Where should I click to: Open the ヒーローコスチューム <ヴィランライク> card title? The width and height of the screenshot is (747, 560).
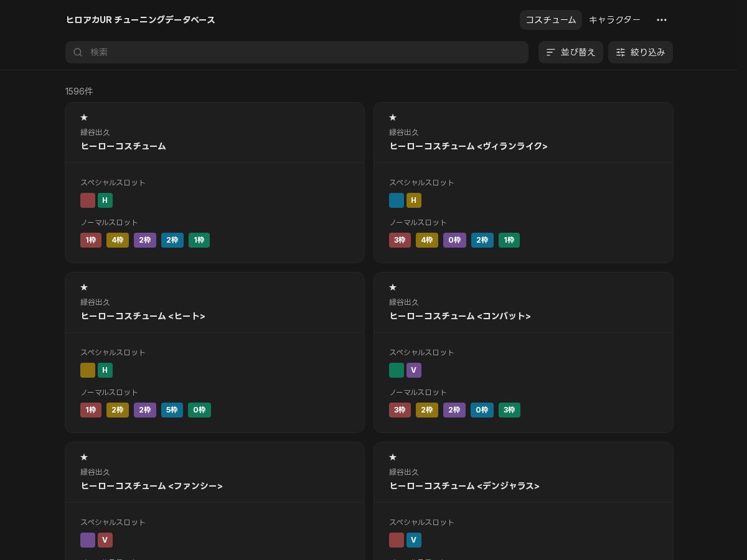(x=468, y=146)
